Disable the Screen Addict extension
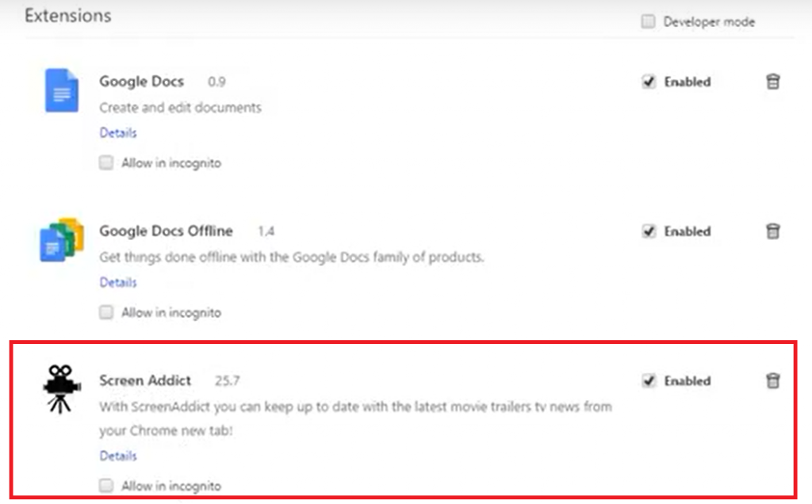The height and width of the screenshot is (504, 812). click(649, 381)
